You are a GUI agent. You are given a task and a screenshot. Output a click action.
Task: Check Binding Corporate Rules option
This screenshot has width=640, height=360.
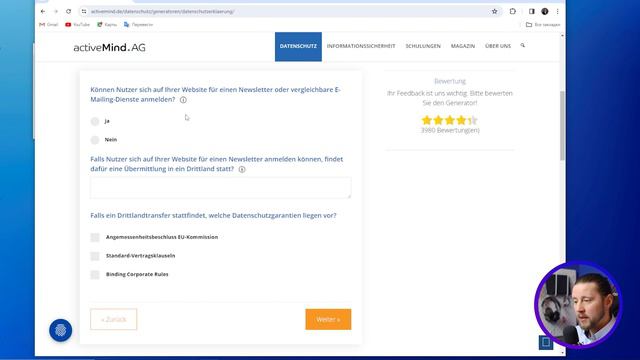pos(95,275)
